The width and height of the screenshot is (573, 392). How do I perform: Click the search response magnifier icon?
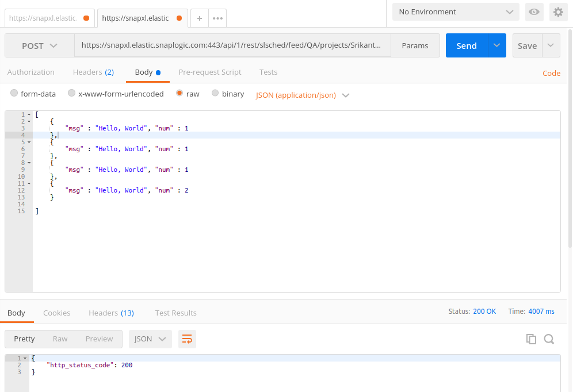tap(549, 339)
